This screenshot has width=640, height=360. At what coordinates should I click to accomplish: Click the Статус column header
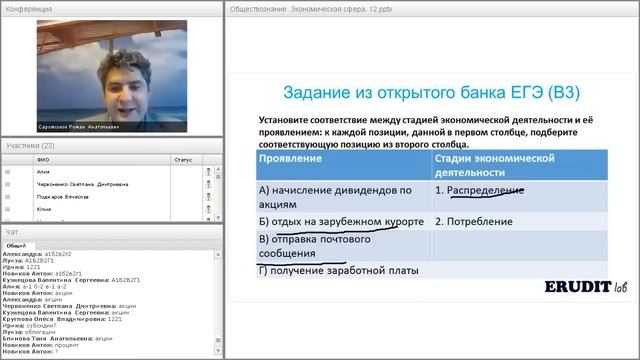point(183,160)
